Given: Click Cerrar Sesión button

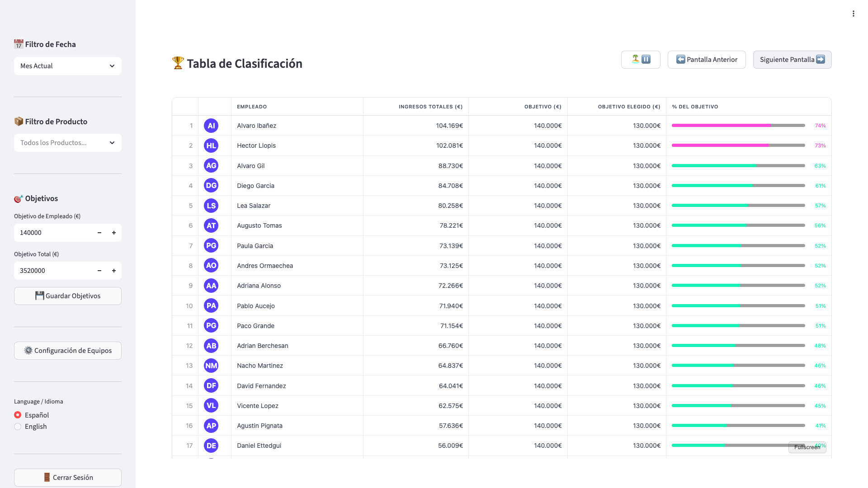Looking at the screenshot, I should (68, 478).
